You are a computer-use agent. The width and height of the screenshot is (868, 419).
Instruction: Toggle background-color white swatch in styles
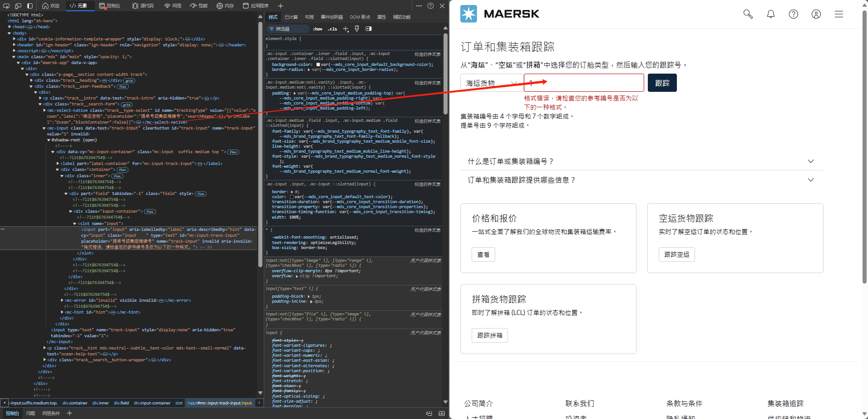coord(318,65)
